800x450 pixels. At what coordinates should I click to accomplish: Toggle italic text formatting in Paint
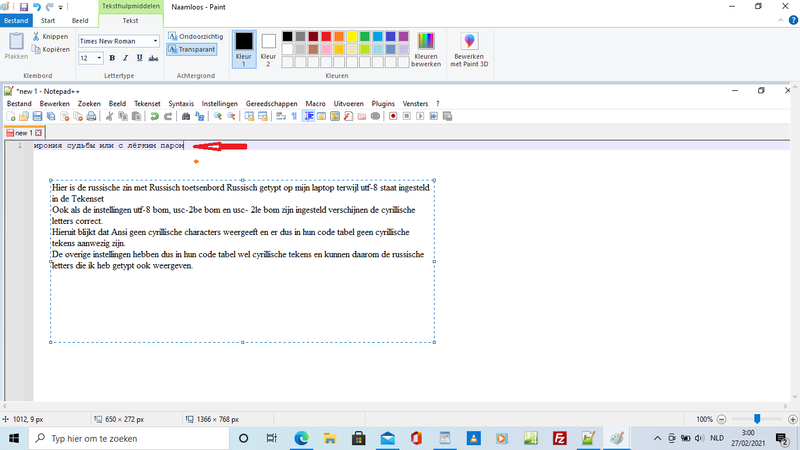pyautogui.click(x=125, y=58)
